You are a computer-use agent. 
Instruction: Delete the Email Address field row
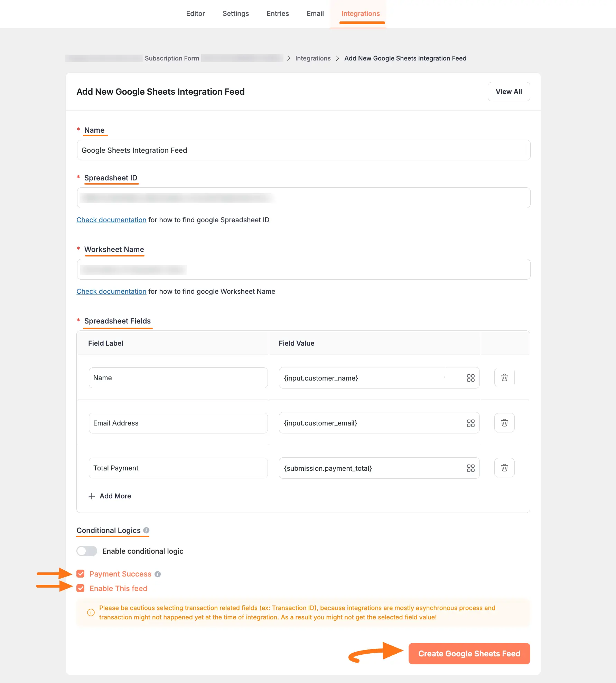(x=504, y=423)
